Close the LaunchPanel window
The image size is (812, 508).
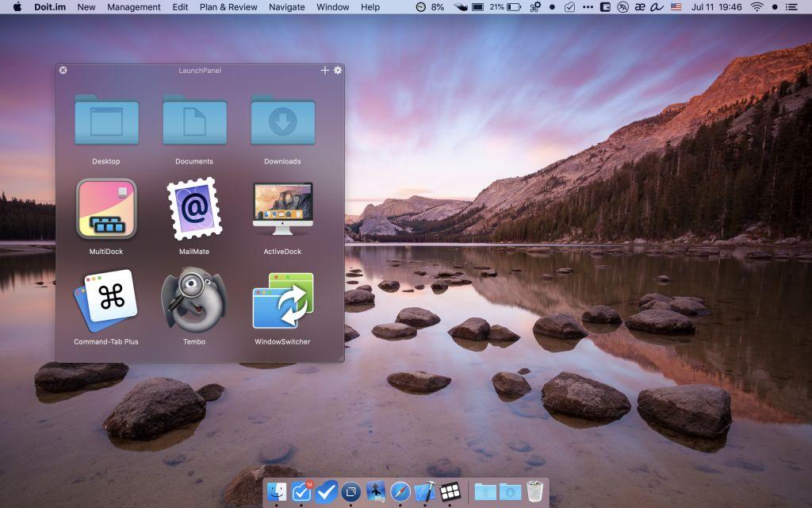pos(63,70)
